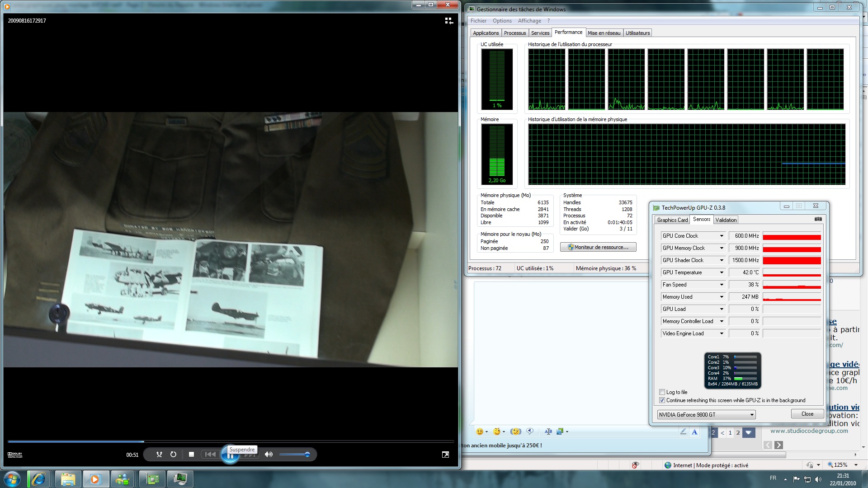Image resolution: width=868 pixels, height=488 pixels.
Task: Open the Graphics Card tab in GPU-Z
Action: click(672, 220)
